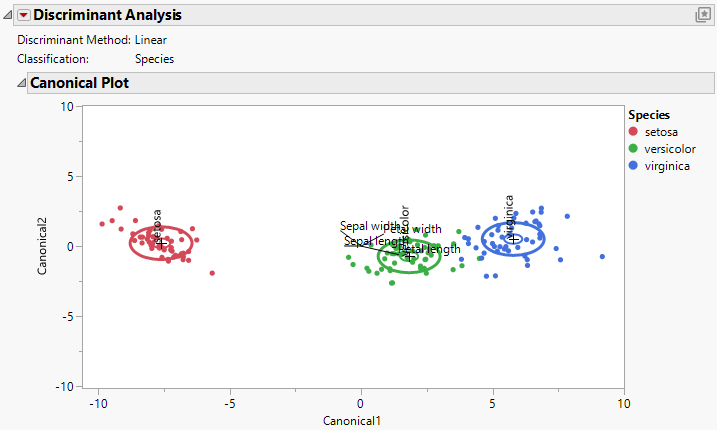Click the Discriminant Analysis title bar
Screen dimensions: 717x430
click(x=108, y=15)
